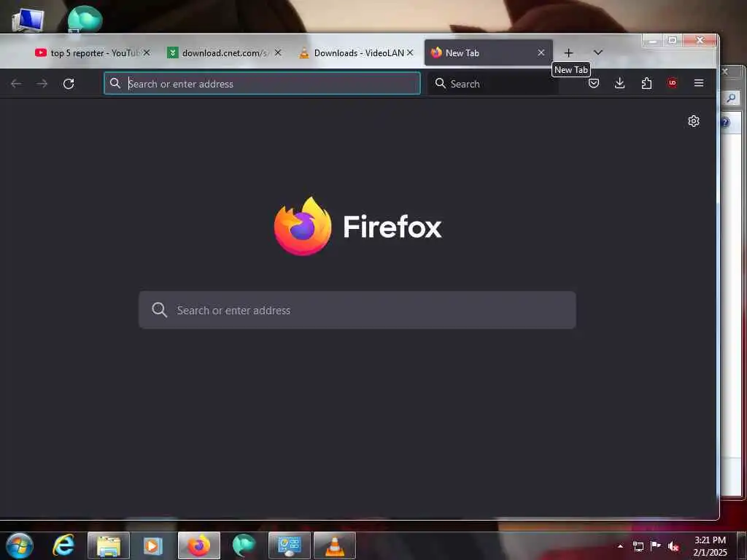Open the Extensions puzzle icon

pos(646,83)
